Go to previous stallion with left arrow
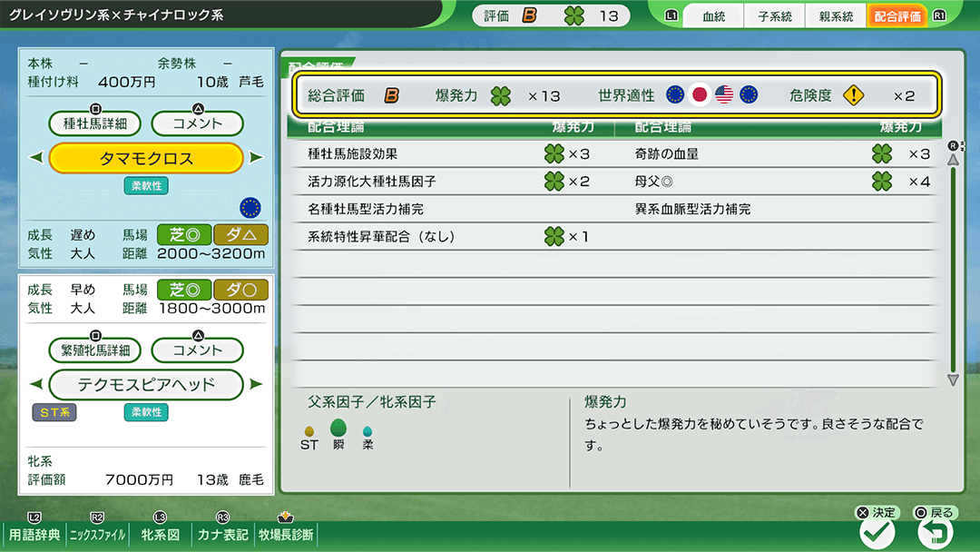Viewport: 980px width, 552px height. pos(36,158)
